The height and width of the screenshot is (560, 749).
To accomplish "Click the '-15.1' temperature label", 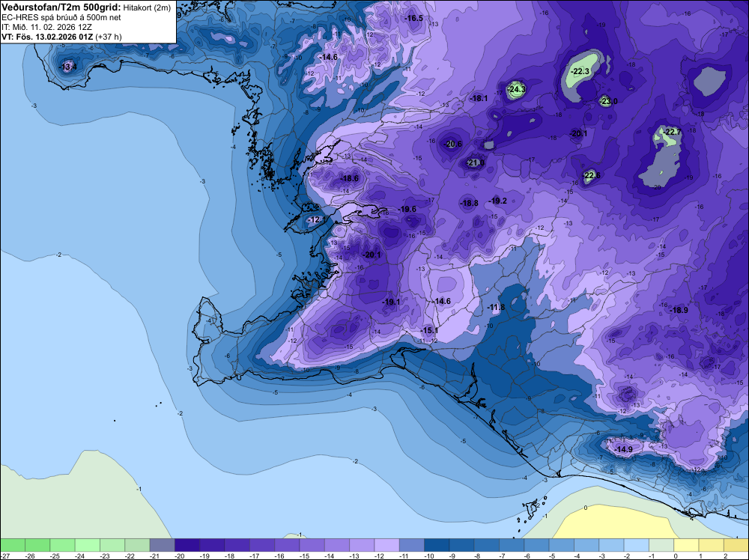I will [x=428, y=330].
